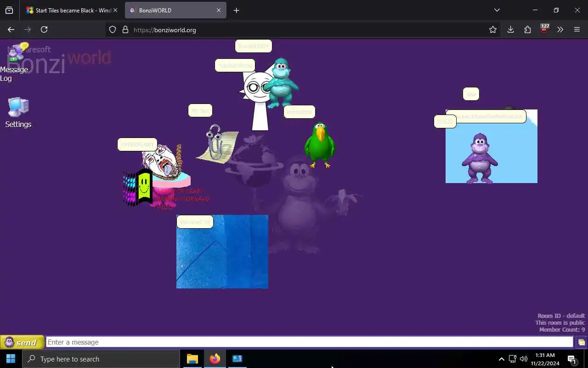Viewport: 588px width, 368px height.
Task: Open the Settings computer icon
Action: pyautogui.click(x=18, y=112)
